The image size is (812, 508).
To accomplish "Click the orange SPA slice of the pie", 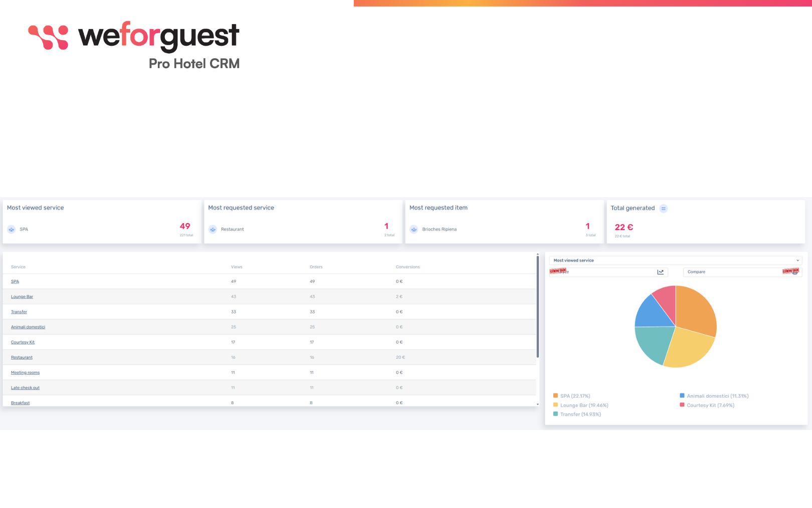I will [696, 308].
